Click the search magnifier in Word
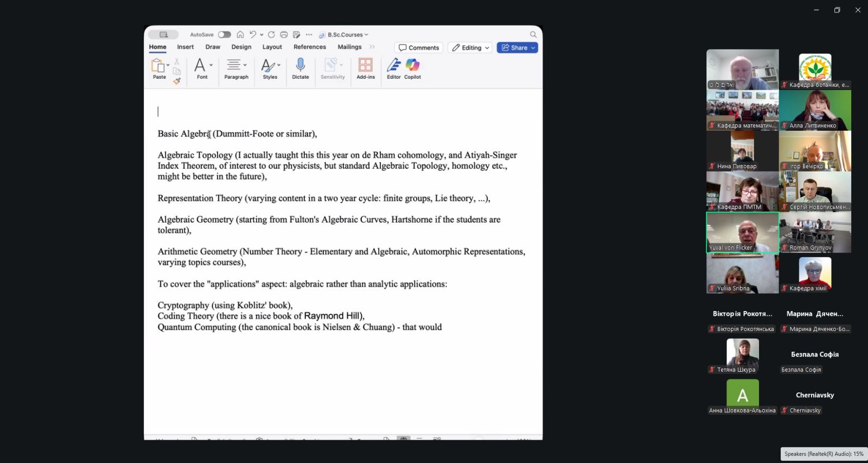 (x=533, y=35)
